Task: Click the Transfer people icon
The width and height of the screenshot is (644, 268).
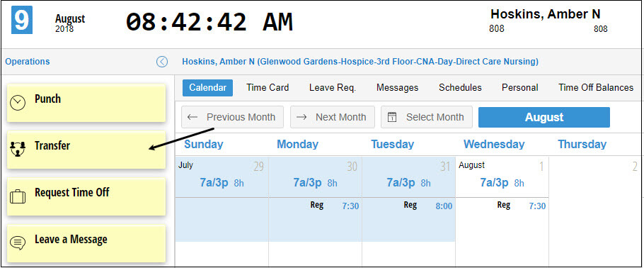Action: (x=17, y=149)
